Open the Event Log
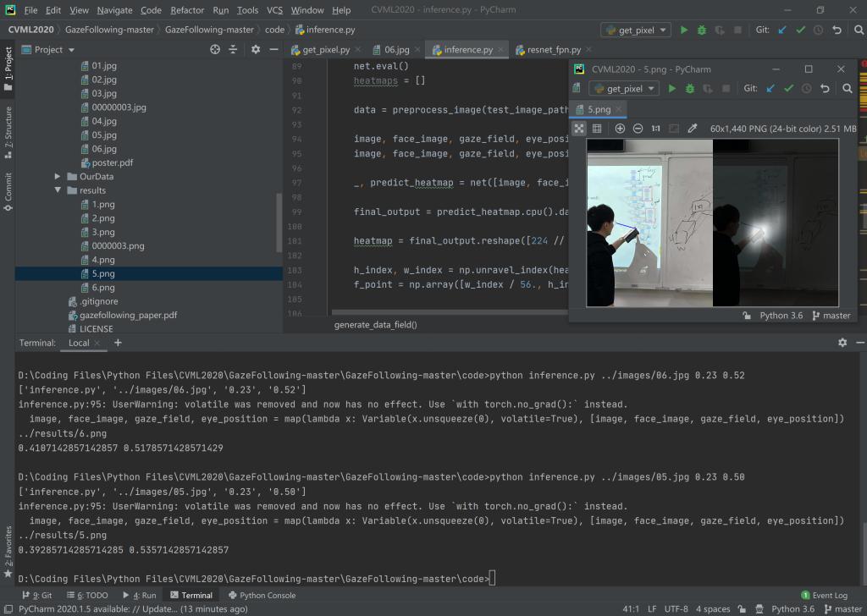The height and width of the screenshot is (616, 867). (x=824, y=595)
